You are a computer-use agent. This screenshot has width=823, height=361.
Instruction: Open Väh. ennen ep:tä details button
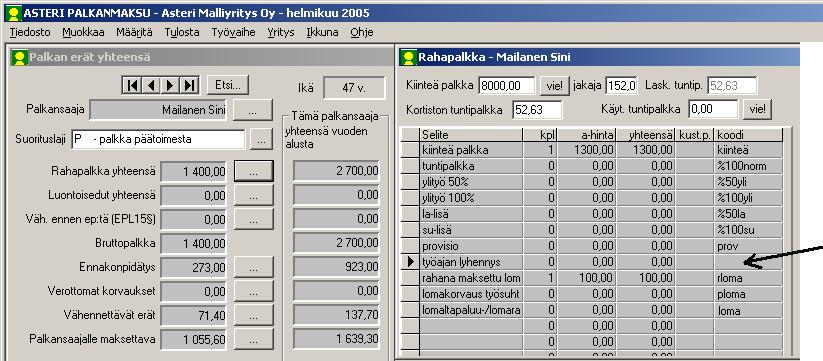tap(254, 219)
